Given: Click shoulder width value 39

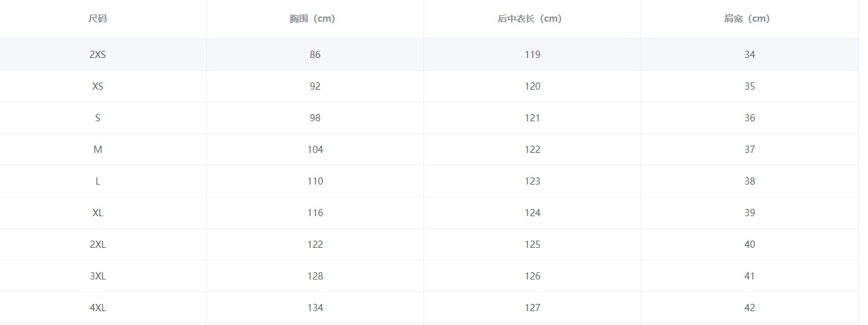Looking at the screenshot, I should (x=749, y=213).
